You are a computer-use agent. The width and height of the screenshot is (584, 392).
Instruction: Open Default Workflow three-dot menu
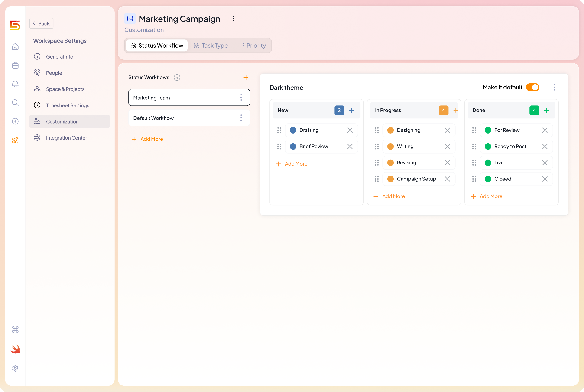pos(241,118)
